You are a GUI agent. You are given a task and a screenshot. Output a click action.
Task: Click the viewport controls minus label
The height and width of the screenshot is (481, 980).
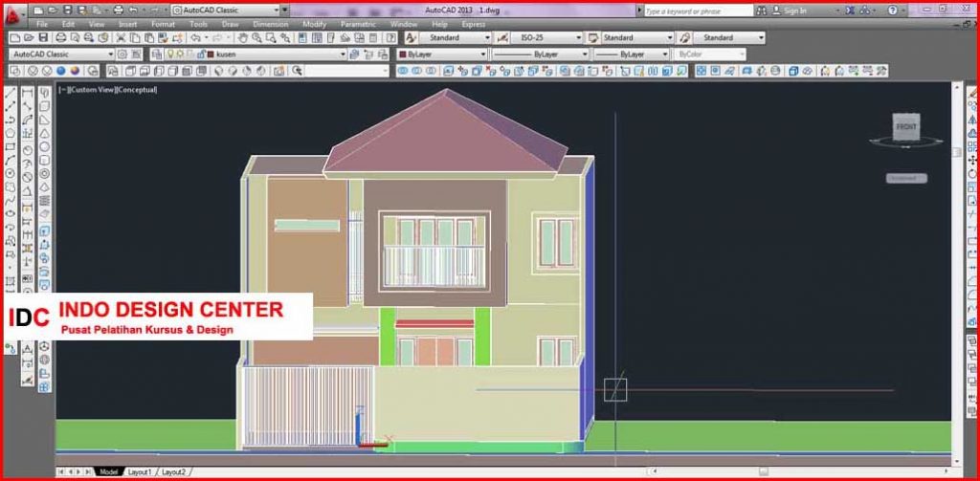(62, 90)
